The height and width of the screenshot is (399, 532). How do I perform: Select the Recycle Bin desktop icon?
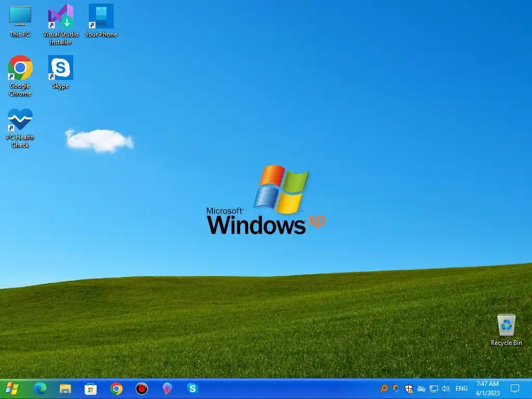point(506,330)
